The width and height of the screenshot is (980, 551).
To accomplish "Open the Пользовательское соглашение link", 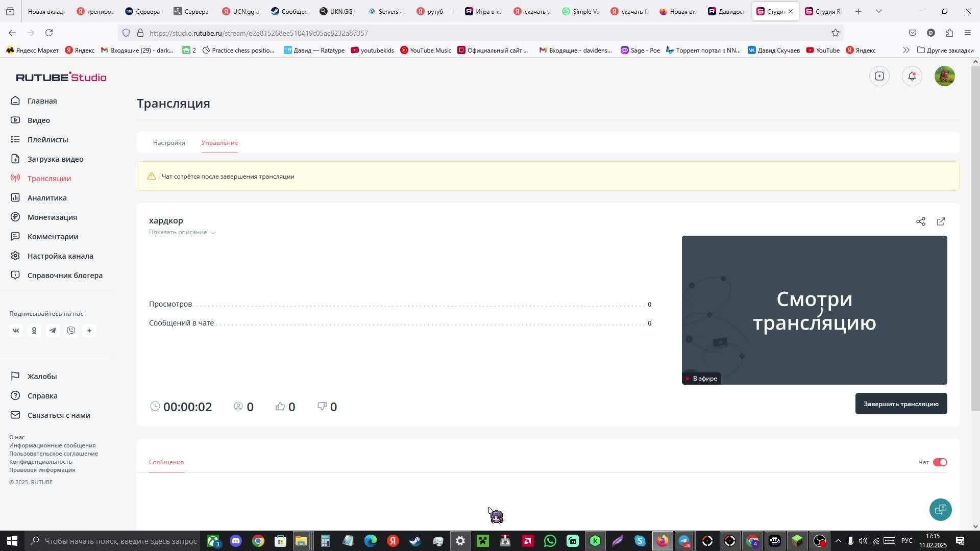I will [x=54, y=454].
